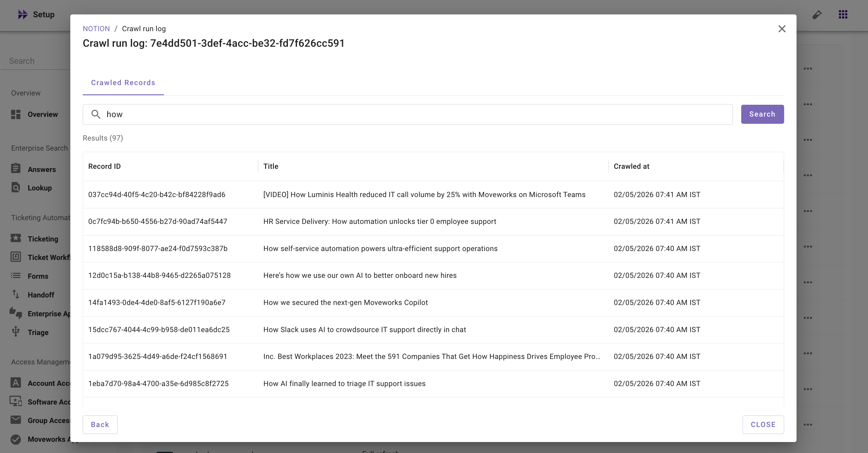This screenshot has height=453, width=868.
Task: Click the magnifier icon in search field
Action: click(96, 114)
